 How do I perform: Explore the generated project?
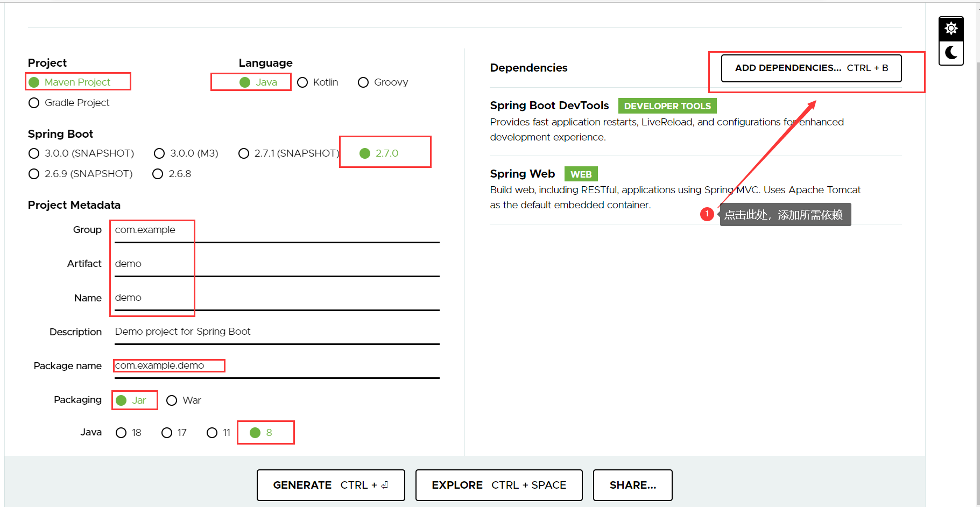click(x=499, y=485)
